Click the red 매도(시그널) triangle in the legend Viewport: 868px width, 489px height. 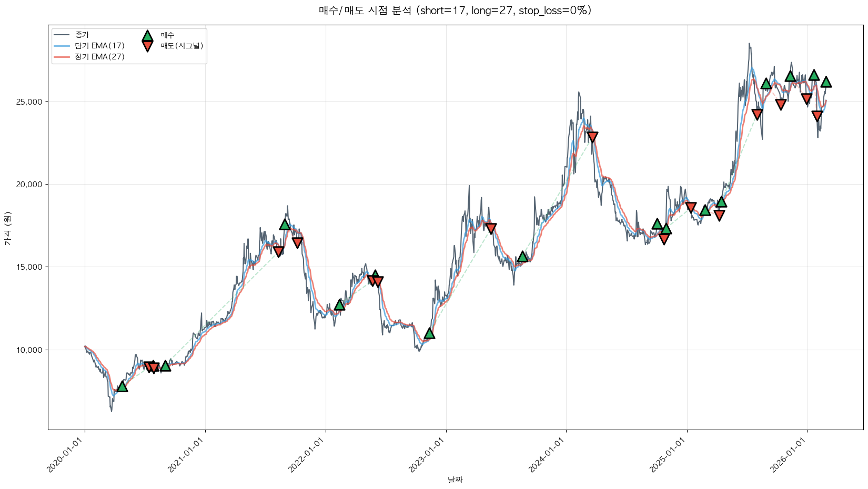[x=147, y=46]
